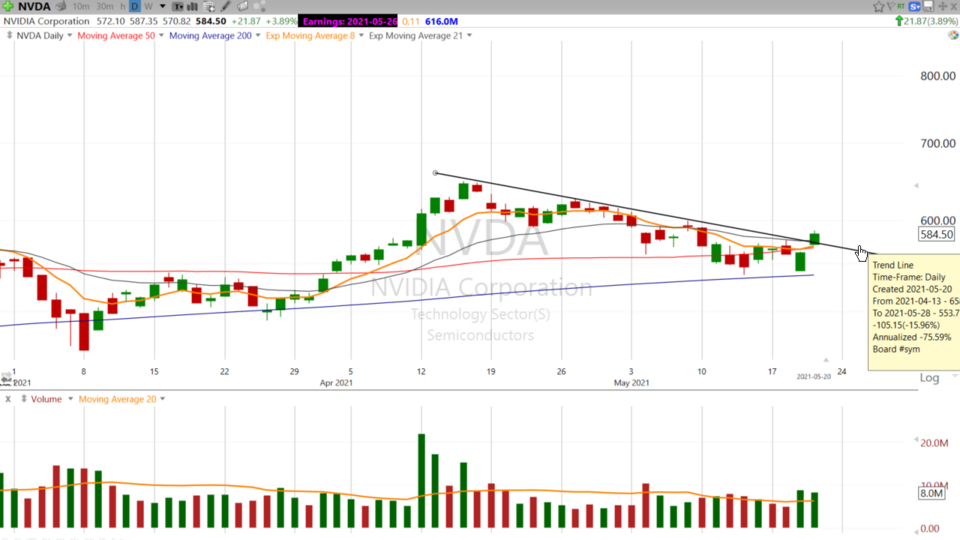Click the green plus add-symbol icon
The width and height of the screenshot is (960, 540).
[9, 6]
